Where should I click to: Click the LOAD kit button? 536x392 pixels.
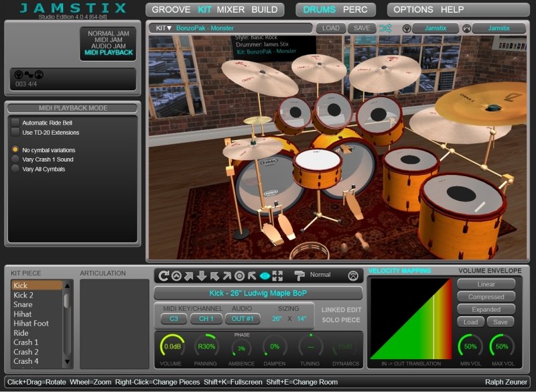point(330,28)
